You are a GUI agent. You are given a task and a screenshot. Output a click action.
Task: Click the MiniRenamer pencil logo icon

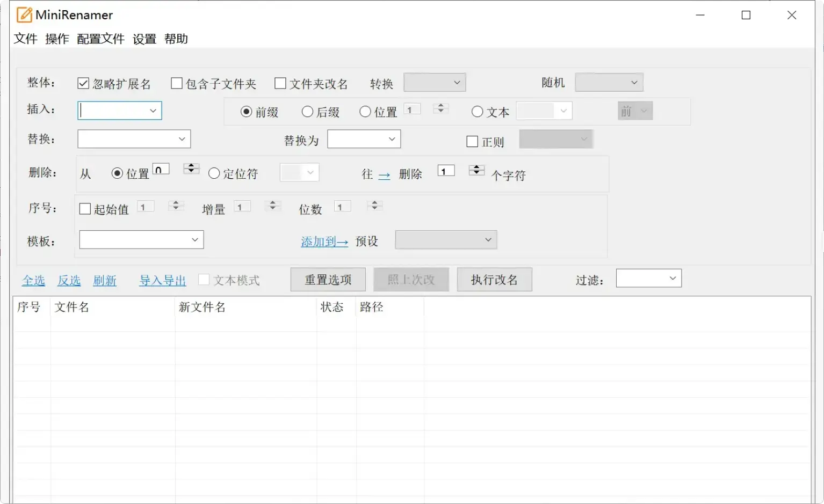[24, 14]
